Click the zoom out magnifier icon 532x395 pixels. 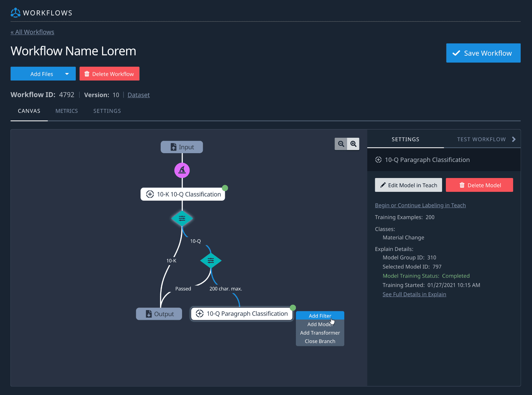coord(341,144)
